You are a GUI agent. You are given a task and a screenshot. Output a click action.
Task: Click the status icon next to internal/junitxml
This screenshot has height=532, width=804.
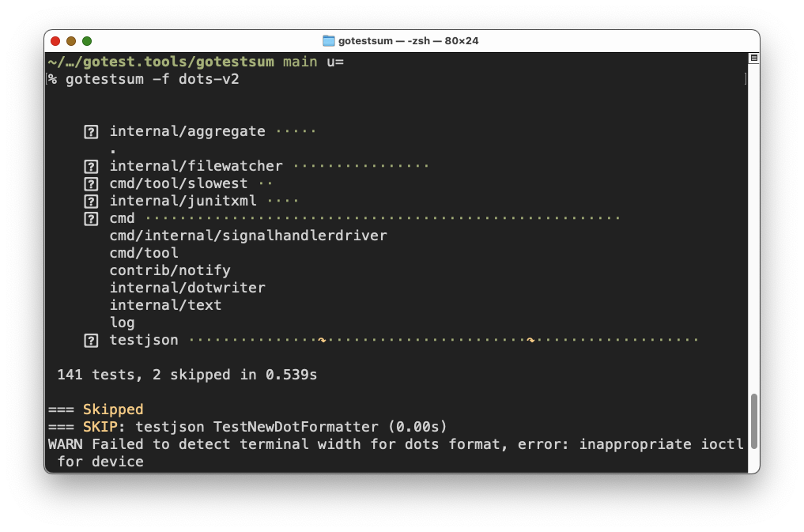point(91,201)
